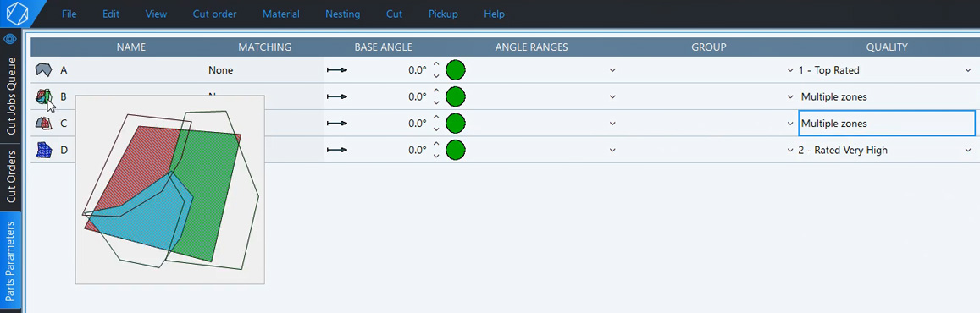Click part B multicolor shape icon

point(43,96)
